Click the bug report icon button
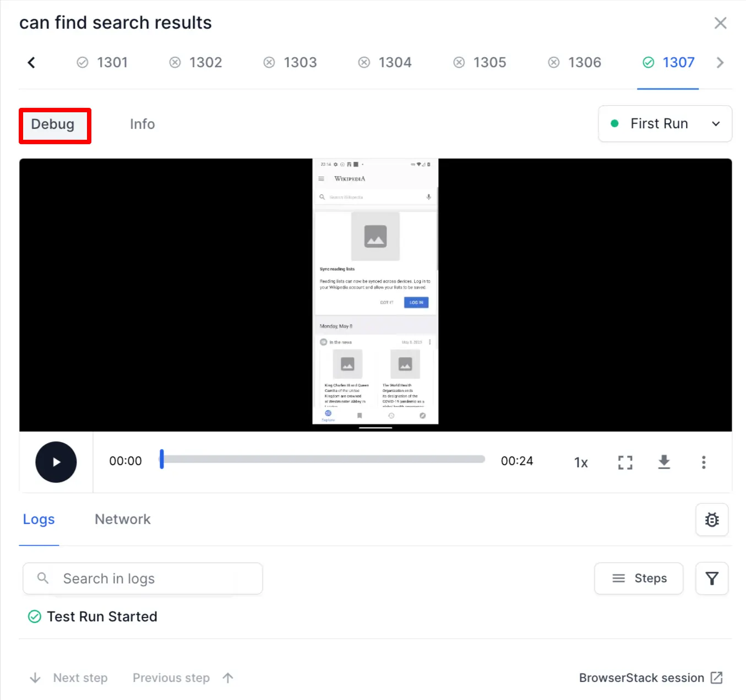Screen dimensions: 746x700 tap(711, 519)
